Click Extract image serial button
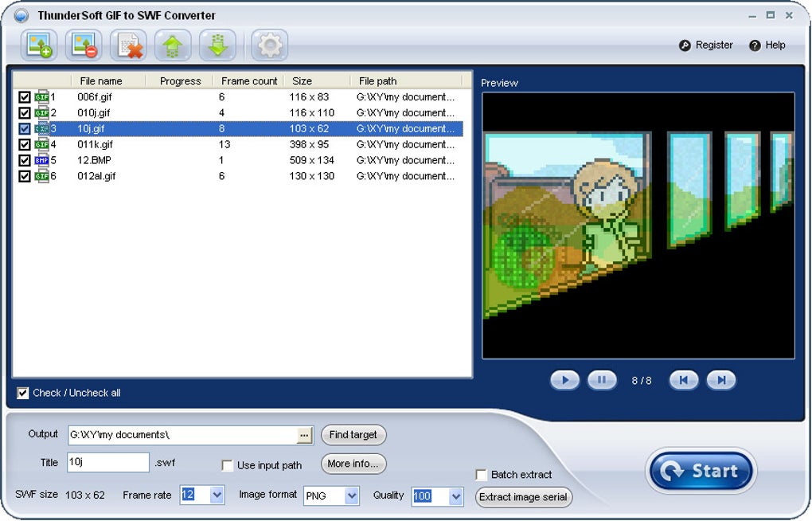 coord(523,496)
